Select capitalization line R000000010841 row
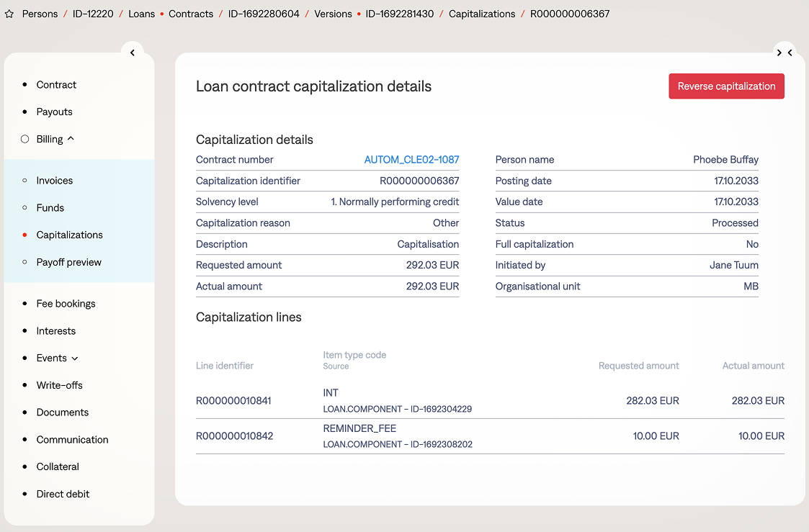The width and height of the screenshot is (809, 532). [x=233, y=401]
